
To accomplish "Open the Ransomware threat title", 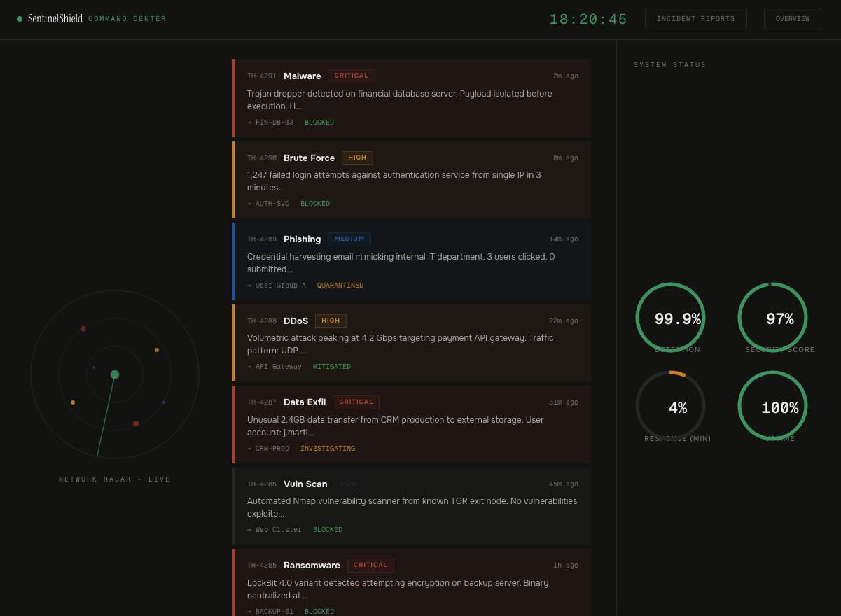I will pyautogui.click(x=312, y=565).
